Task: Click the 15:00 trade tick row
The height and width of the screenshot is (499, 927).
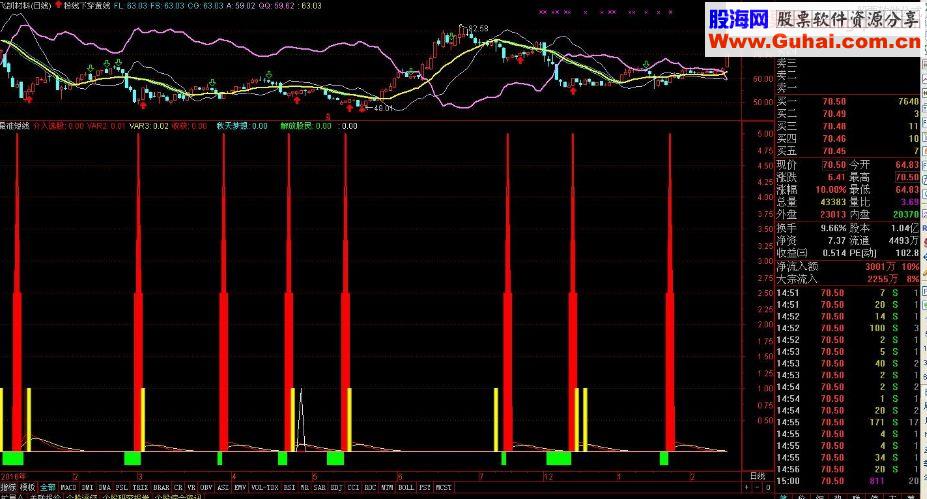Action: [848, 481]
